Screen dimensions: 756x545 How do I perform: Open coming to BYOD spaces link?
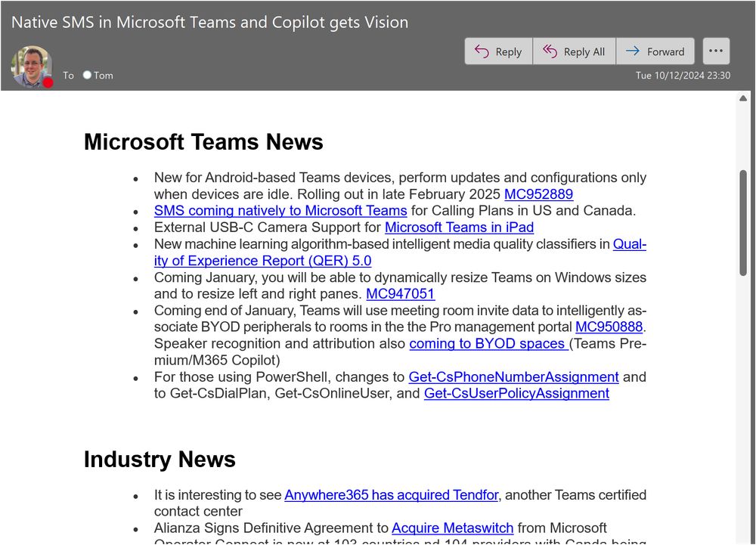[x=489, y=344]
